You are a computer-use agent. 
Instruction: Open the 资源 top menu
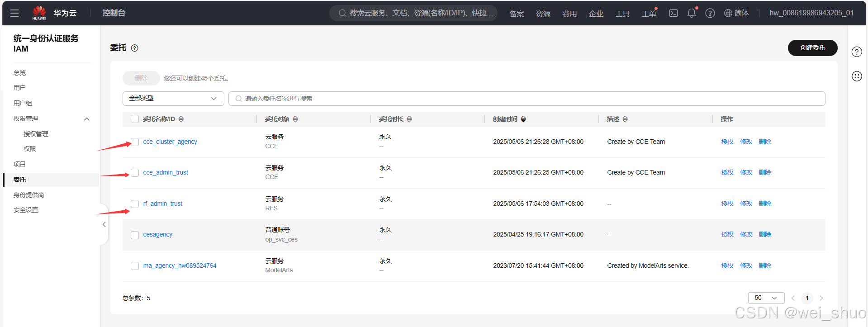pos(543,14)
